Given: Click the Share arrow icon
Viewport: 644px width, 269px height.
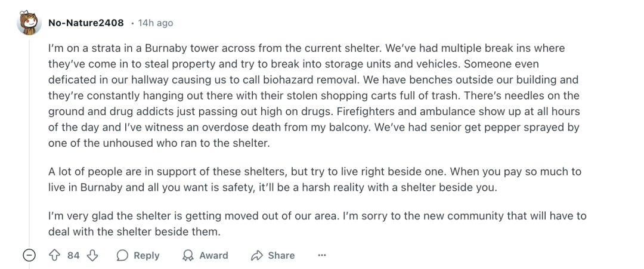Looking at the screenshot, I should [x=256, y=255].
